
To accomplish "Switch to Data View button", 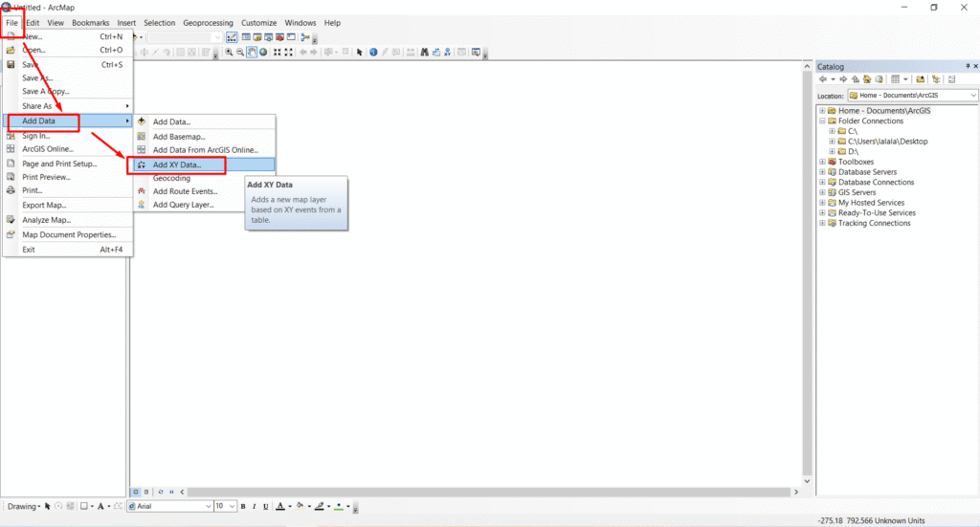I will coord(136,492).
